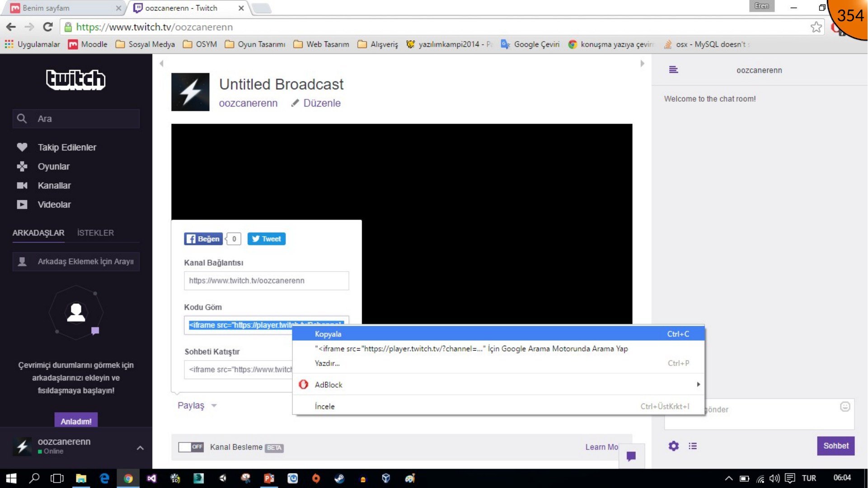
Task: Choose Yazdır... from the context menu
Action: tap(498, 363)
